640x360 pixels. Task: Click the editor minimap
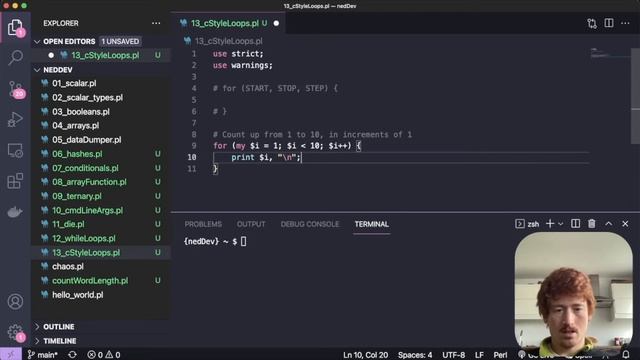(x=610, y=53)
